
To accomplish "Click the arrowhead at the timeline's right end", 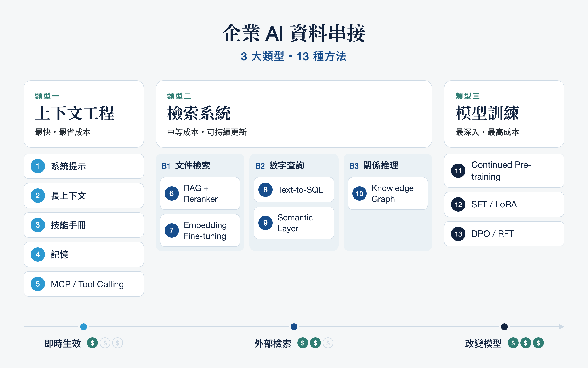I will [561, 327].
